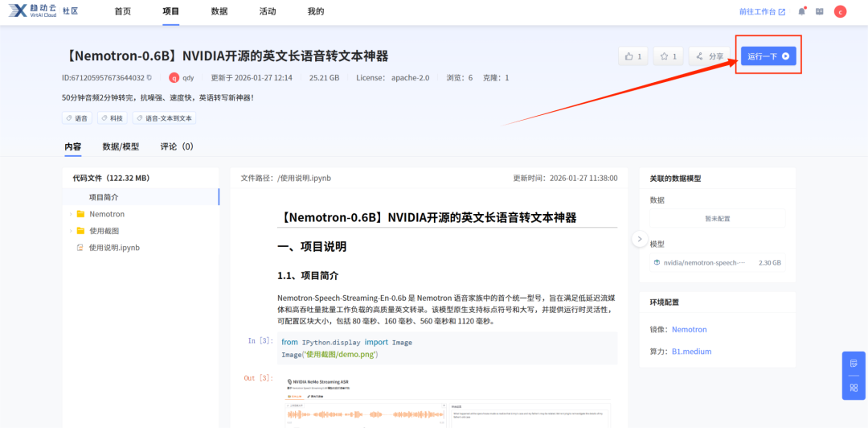This screenshot has width=868, height=428.
Task: Copy the project ID with copy icon
Action: [x=149, y=77]
